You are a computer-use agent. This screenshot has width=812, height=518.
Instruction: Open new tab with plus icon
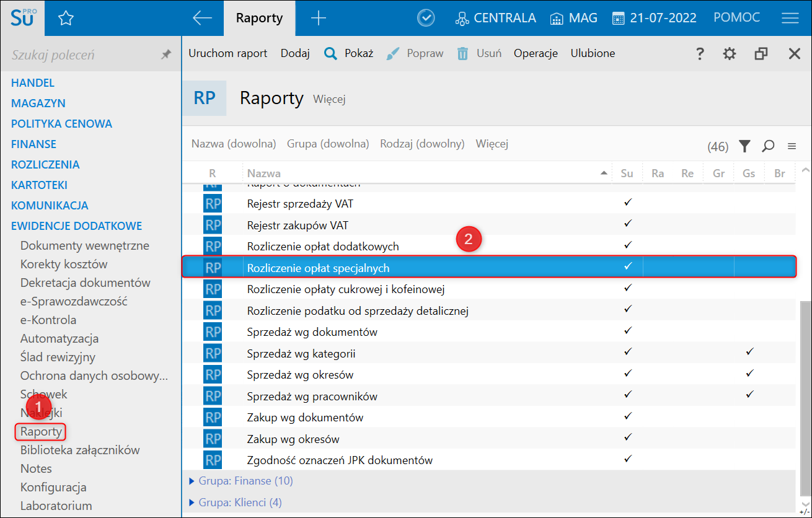point(318,19)
